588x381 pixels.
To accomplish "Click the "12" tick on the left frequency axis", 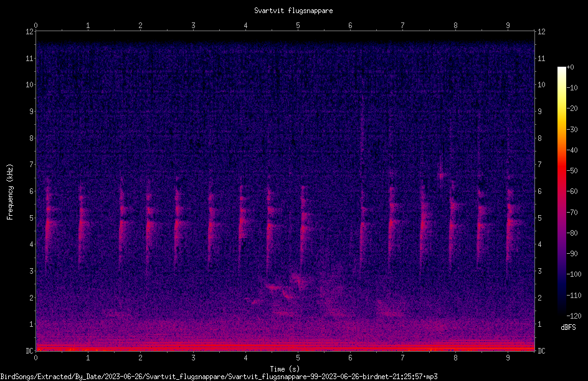I will 29,32.
